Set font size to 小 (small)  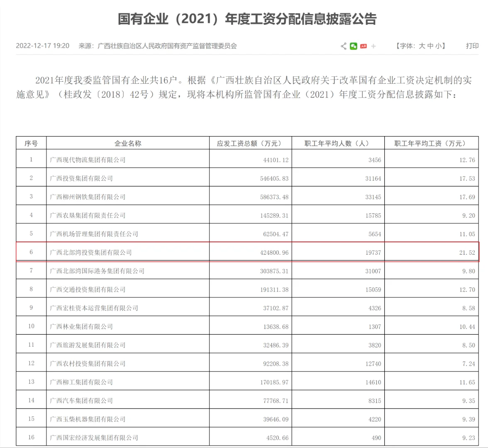click(439, 46)
